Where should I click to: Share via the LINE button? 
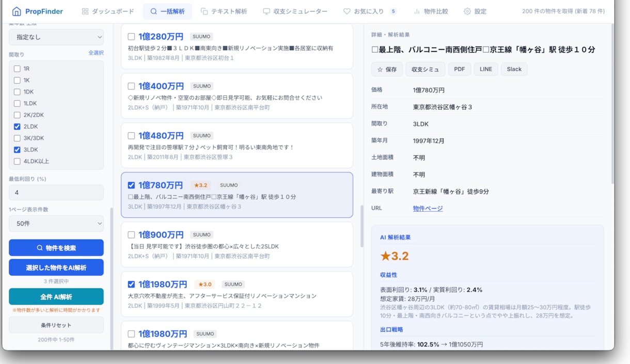(486, 69)
